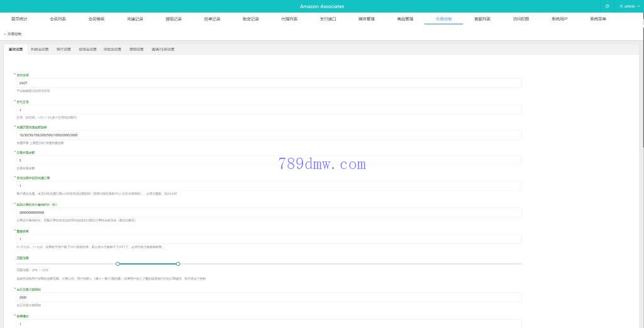Click the currency symbol field containing USDT
The height and width of the screenshot is (328, 644).
click(x=269, y=83)
